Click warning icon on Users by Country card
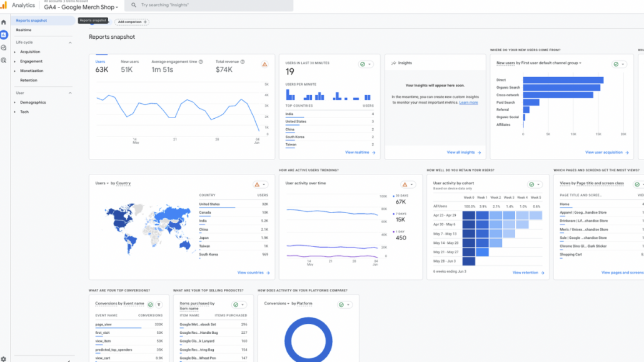The image size is (644, 362). coord(257,184)
